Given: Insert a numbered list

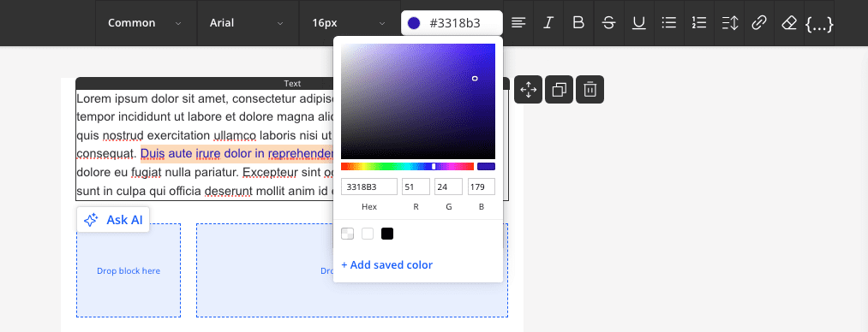Looking at the screenshot, I should (x=699, y=22).
